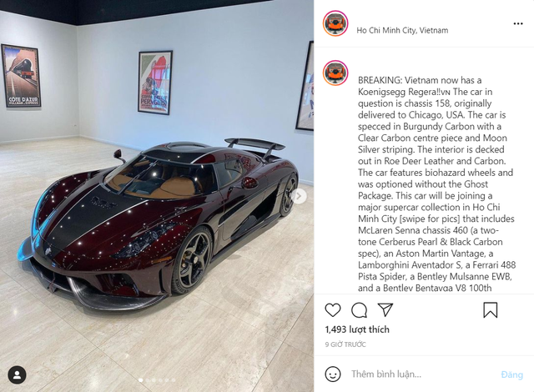The height and width of the screenshot is (392, 534).
Task: Open the caption author's avatar
Action: tap(335, 73)
